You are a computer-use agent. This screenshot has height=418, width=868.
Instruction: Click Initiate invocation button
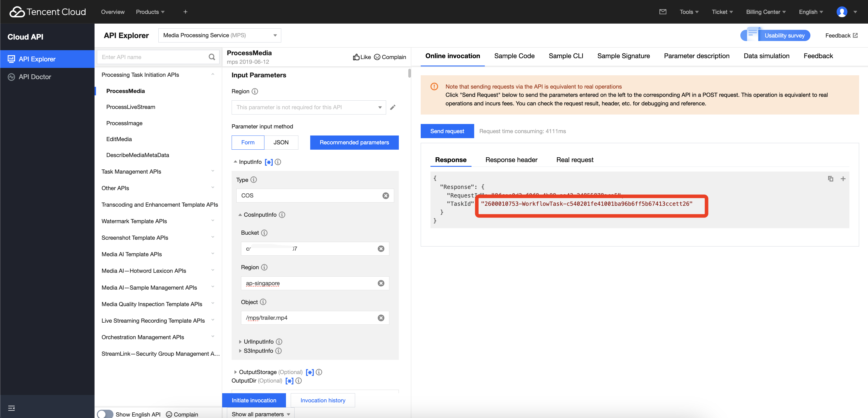pos(254,400)
